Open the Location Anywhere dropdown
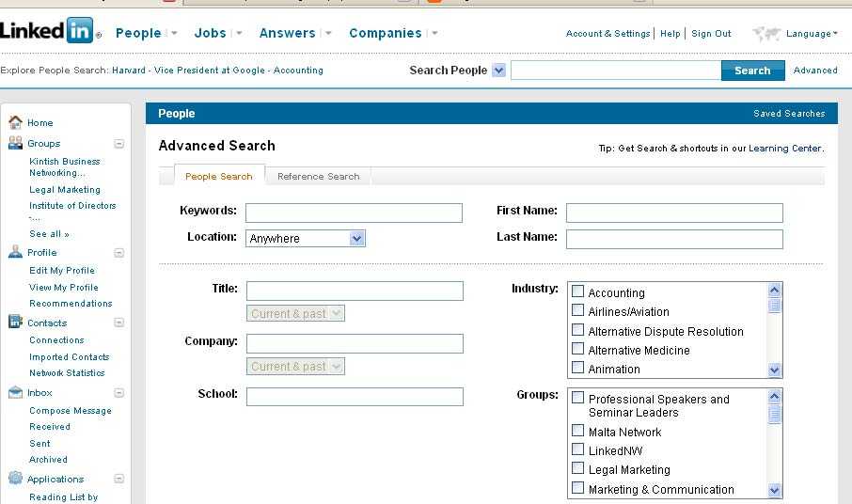Image resolution: width=852 pixels, height=504 pixels. point(306,239)
